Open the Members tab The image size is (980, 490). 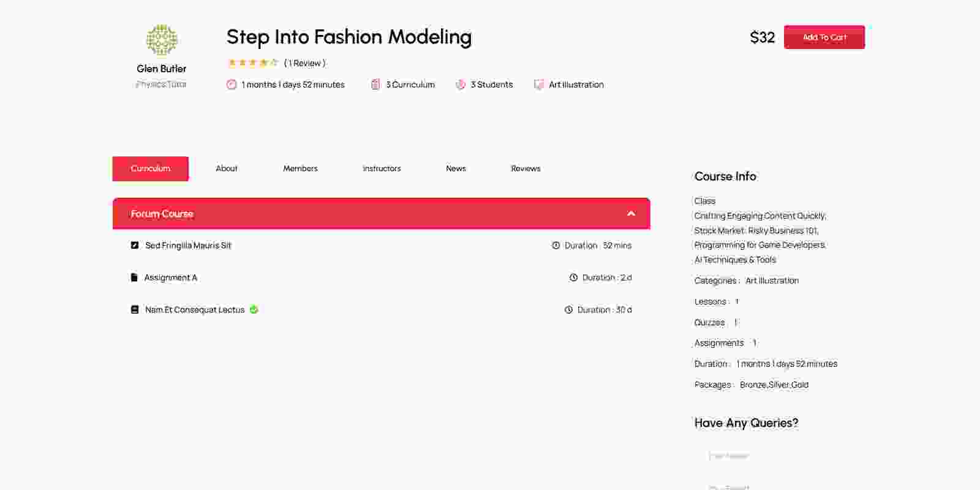pyautogui.click(x=300, y=168)
